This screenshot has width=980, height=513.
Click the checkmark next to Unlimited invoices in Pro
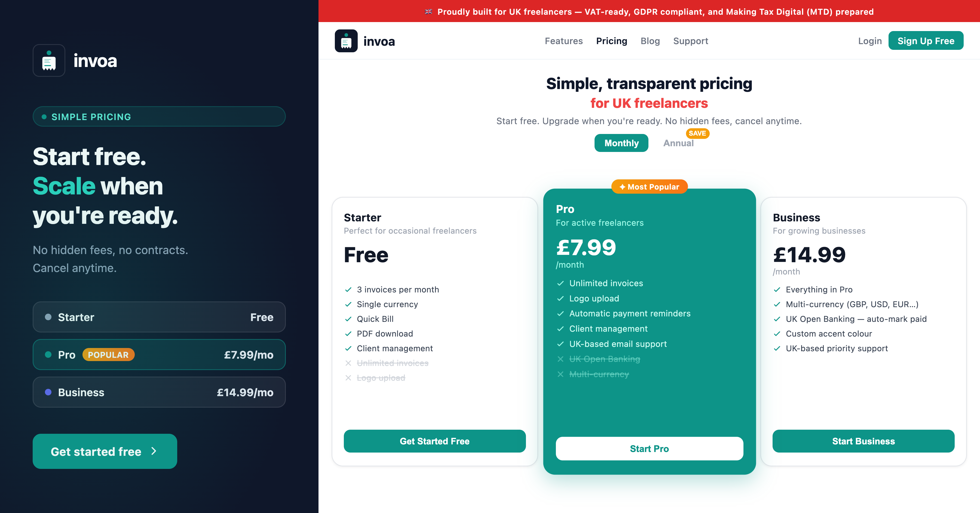[x=561, y=283]
